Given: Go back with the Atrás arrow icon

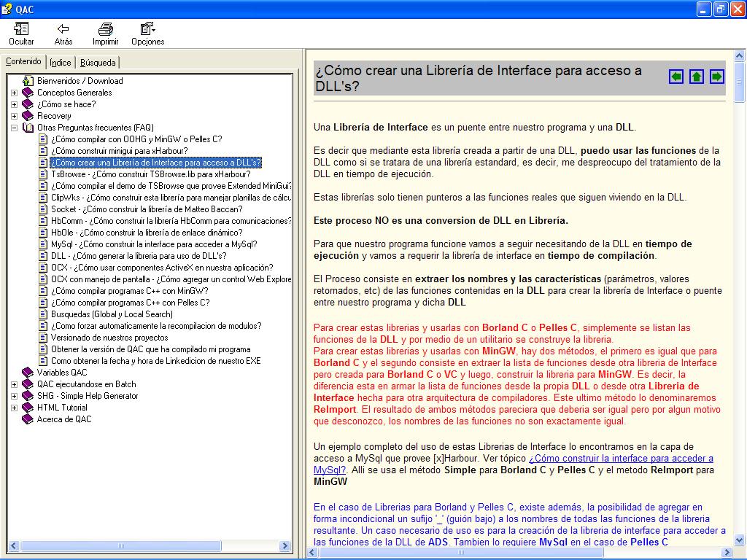Looking at the screenshot, I should tap(63, 29).
